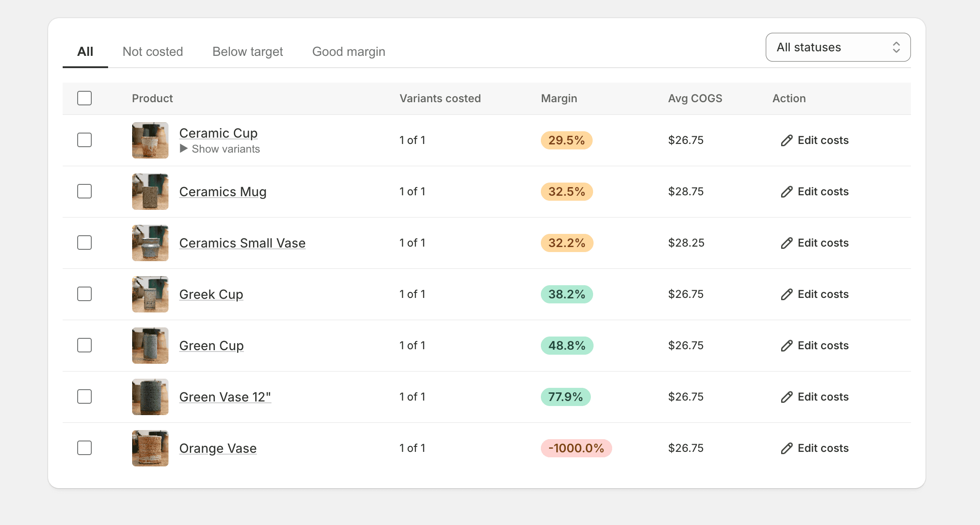980x525 pixels.
Task: Click the 32.2% margin badge
Action: 567,243
